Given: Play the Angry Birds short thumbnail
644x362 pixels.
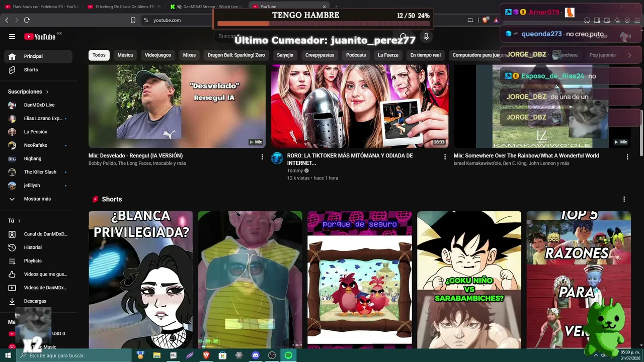Looking at the screenshot, I should point(359,280).
